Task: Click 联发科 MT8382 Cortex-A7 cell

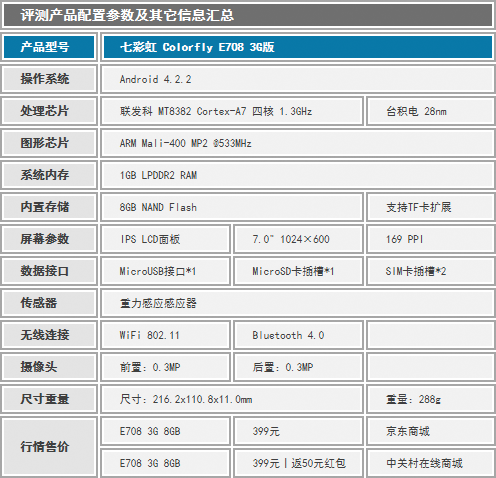Action: coord(232,111)
